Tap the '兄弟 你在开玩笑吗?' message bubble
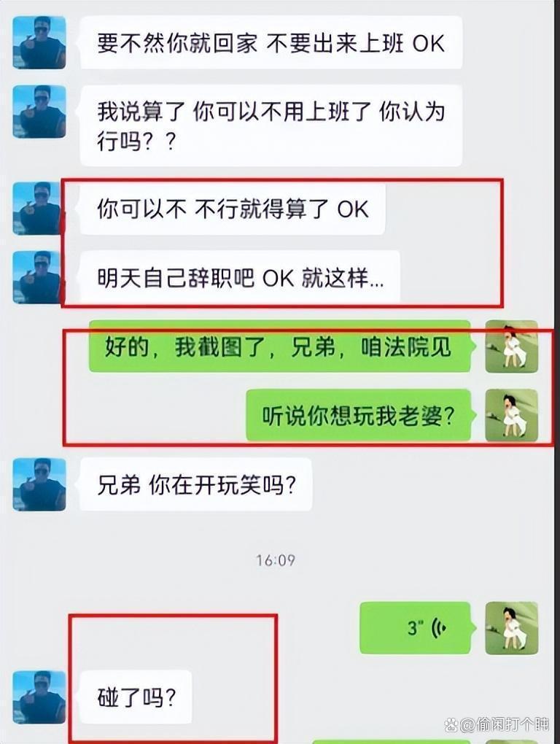The image size is (560, 744). coord(196,484)
